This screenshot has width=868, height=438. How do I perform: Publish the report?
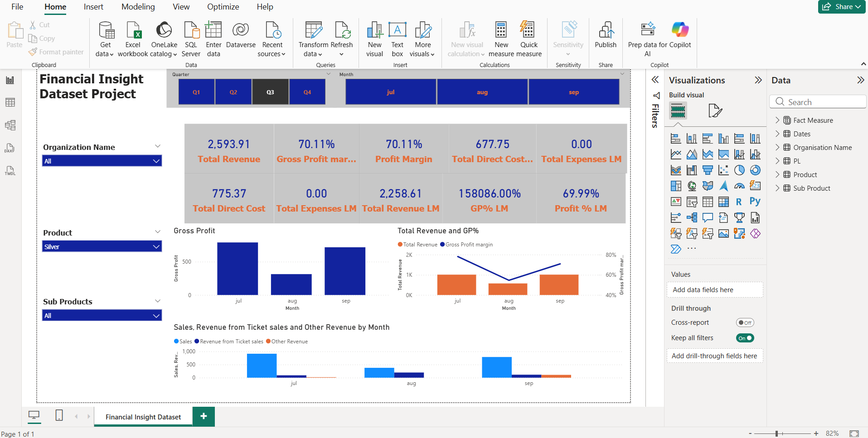point(606,39)
